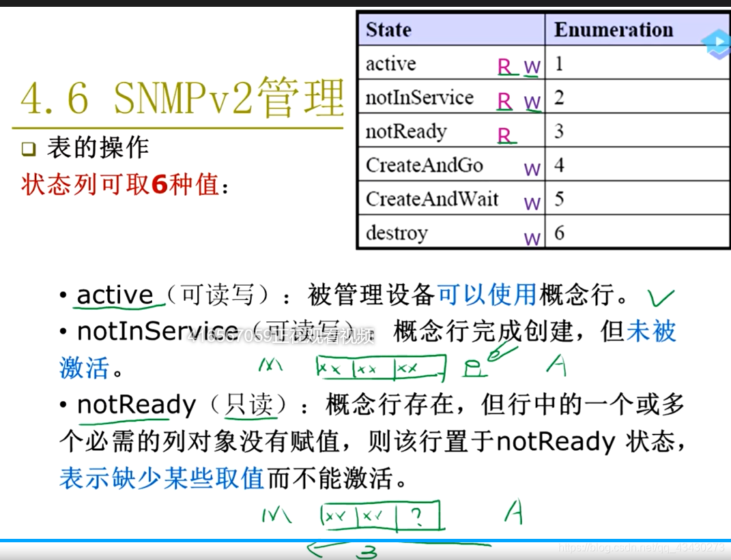This screenshot has height=560, width=731.
Task: Select the 'State' table header
Action: coord(451,29)
